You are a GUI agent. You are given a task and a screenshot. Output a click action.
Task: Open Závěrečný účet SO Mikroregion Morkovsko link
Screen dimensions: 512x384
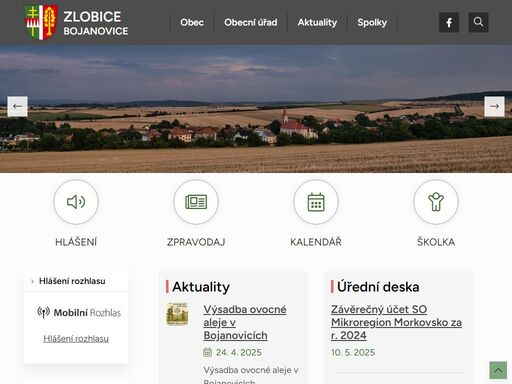pos(396,322)
